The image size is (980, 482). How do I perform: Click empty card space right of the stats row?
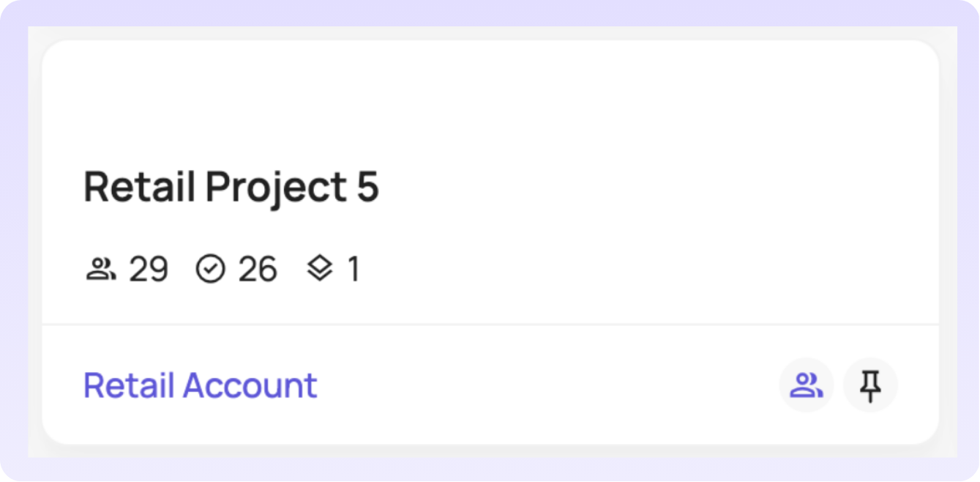tap(622, 270)
